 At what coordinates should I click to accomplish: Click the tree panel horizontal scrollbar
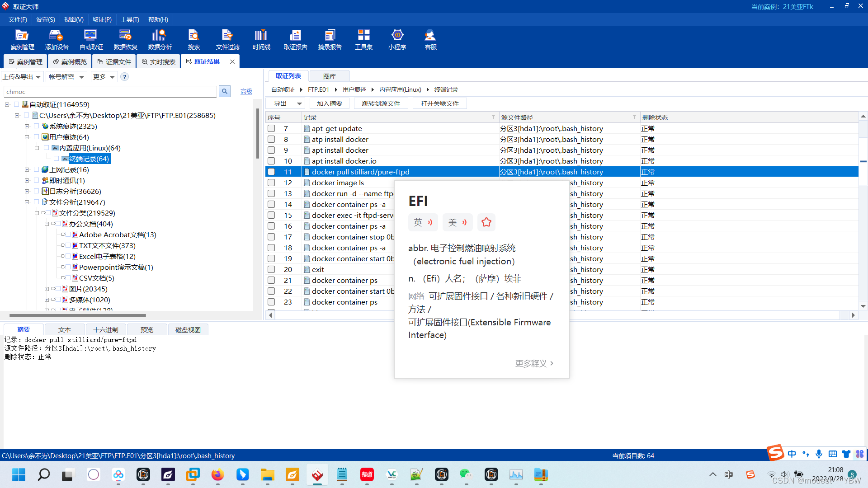click(77, 315)
